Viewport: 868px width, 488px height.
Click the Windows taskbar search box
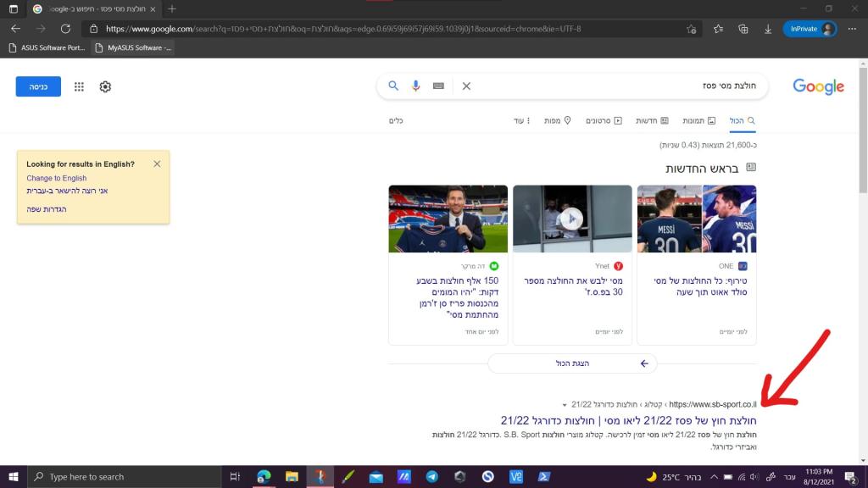click(x=124, y=476)
